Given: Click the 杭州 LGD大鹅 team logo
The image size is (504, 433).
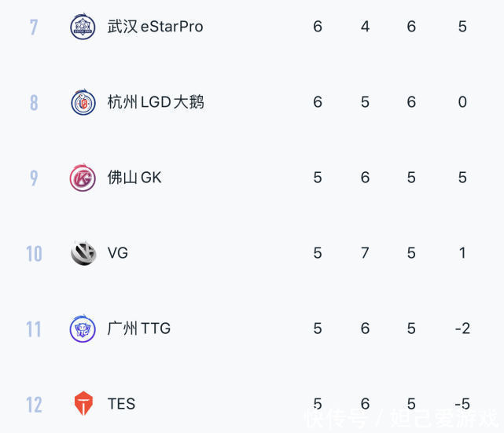Looking at the screenshot, I should coord(83,102).
